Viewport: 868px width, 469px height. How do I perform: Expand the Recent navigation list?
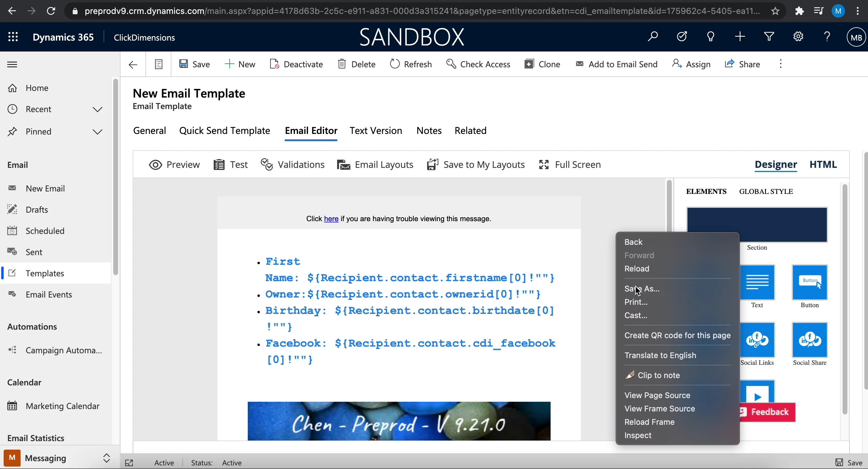tap(98, 109)
